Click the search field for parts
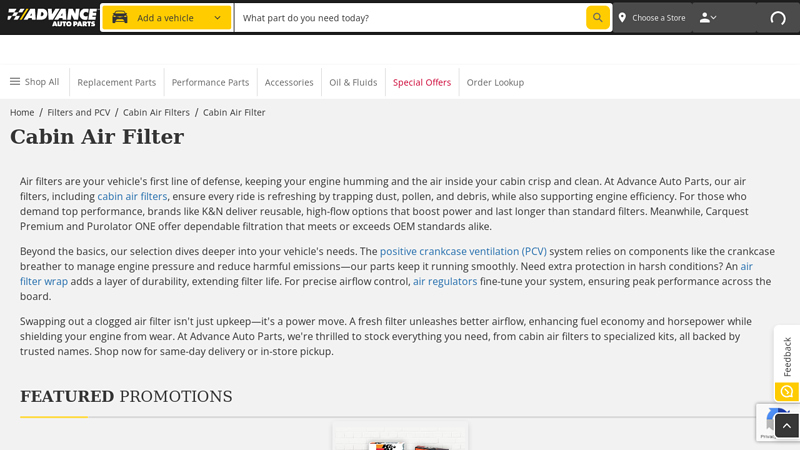Viewport: 800px width, 450px height. tap(410, 18)
